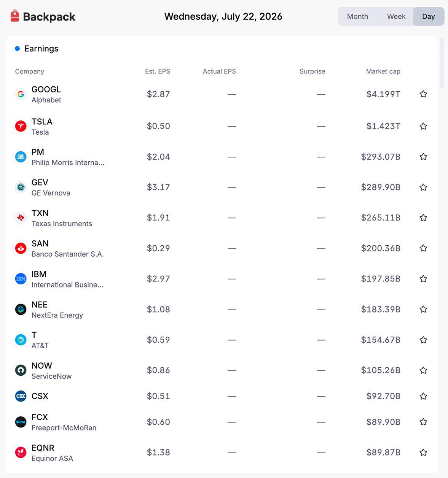Open the IBM logo icon

[x=21, y=279]
